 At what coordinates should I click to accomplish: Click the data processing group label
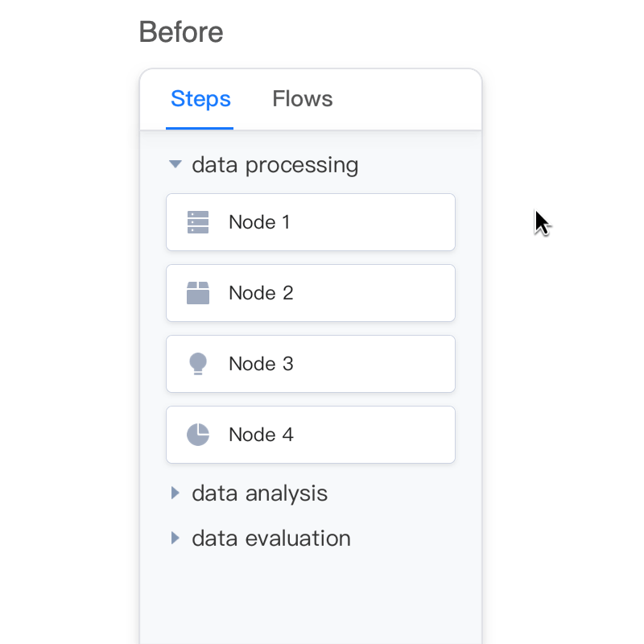point(275,165)
